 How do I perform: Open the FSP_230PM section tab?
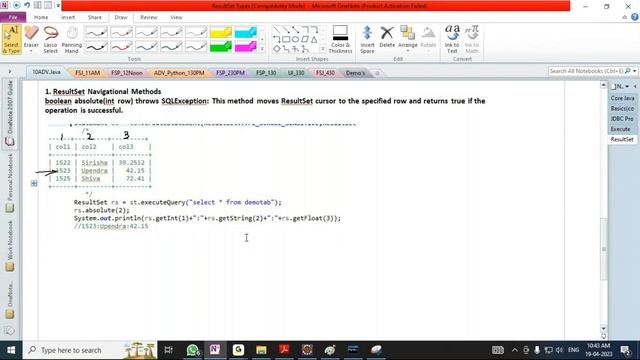point(230,73)
